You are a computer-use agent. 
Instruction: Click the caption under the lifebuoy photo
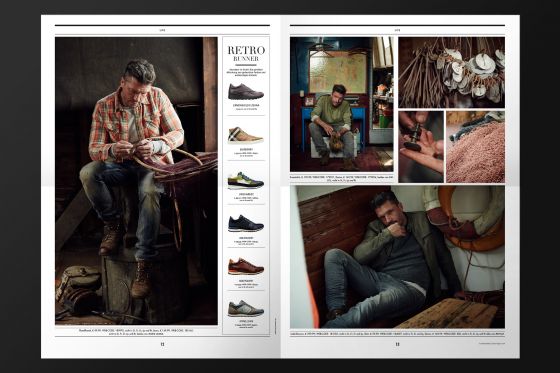coord(397,334)
